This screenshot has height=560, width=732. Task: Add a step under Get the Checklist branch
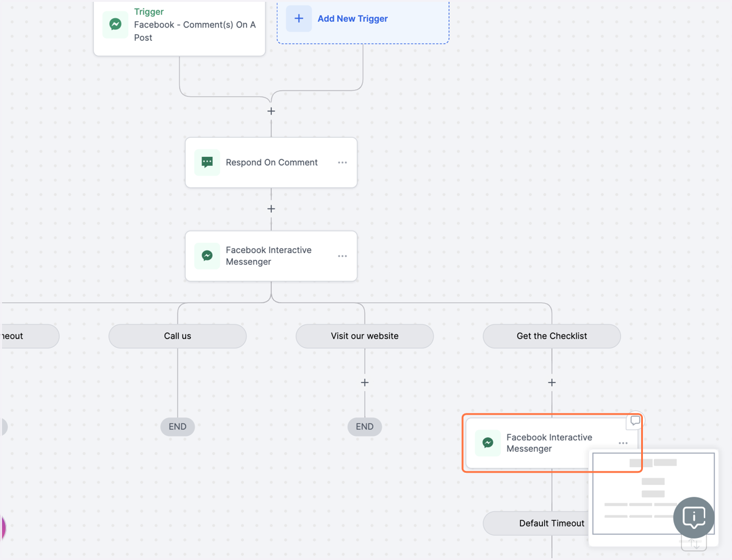click(x=552, y=382)
